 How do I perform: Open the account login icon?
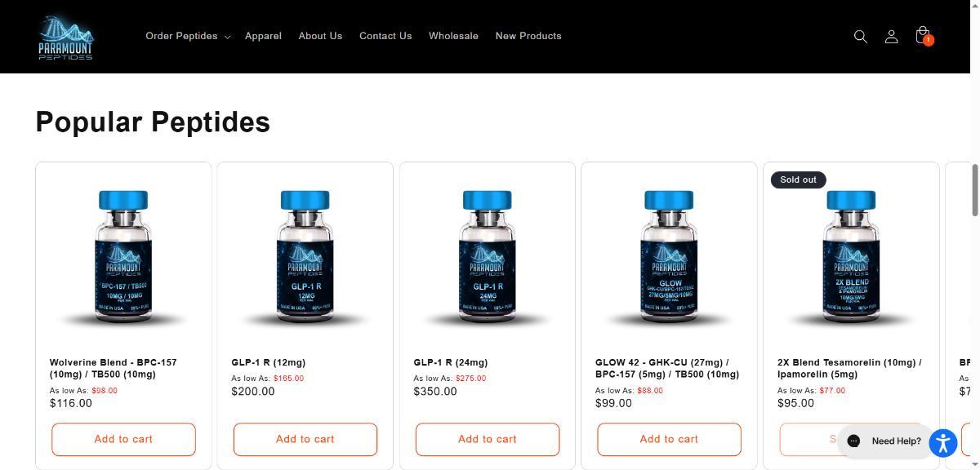click(892, 36)
